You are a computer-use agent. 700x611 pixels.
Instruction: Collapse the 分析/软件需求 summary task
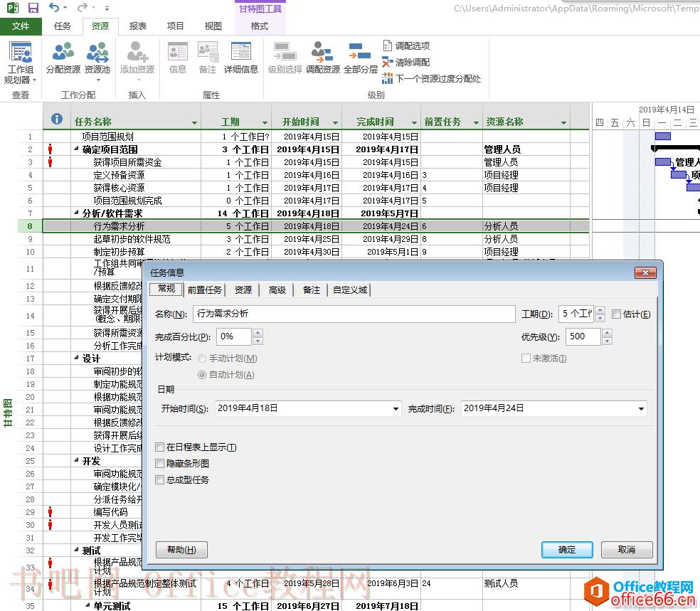[x=76, y=213]
